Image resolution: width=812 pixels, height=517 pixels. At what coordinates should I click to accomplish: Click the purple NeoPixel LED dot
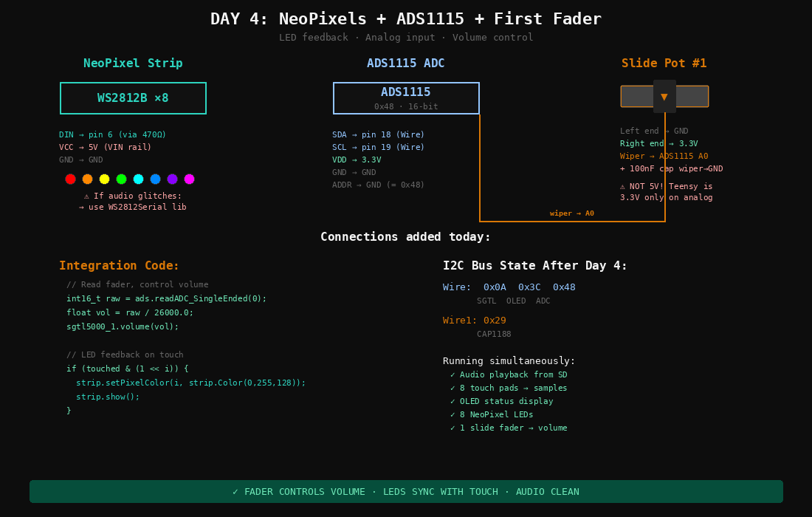pyautogui.click(x=173, y=179)
